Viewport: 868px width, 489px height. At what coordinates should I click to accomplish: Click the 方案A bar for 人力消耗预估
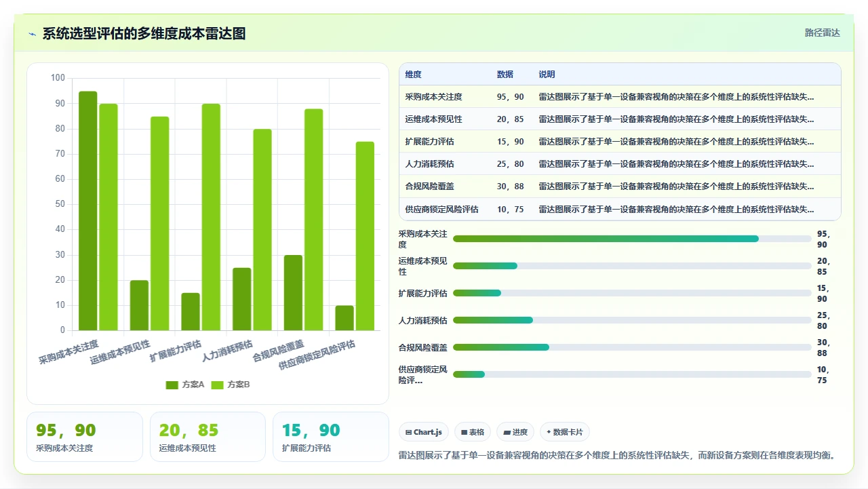click(x=242, y=299)
